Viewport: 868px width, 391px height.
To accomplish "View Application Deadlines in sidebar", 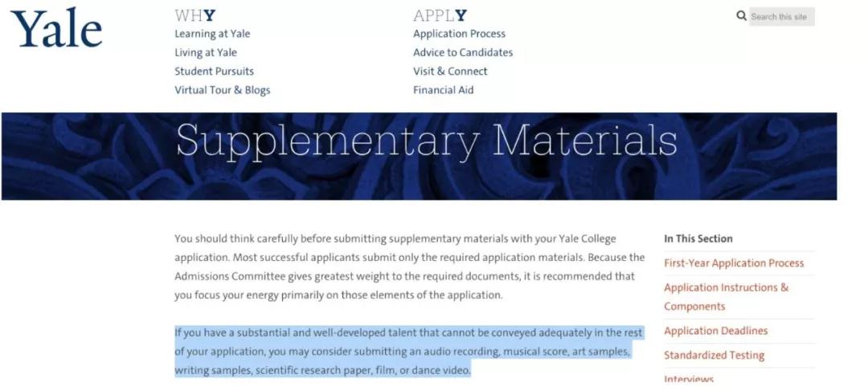I will [715, 331].
